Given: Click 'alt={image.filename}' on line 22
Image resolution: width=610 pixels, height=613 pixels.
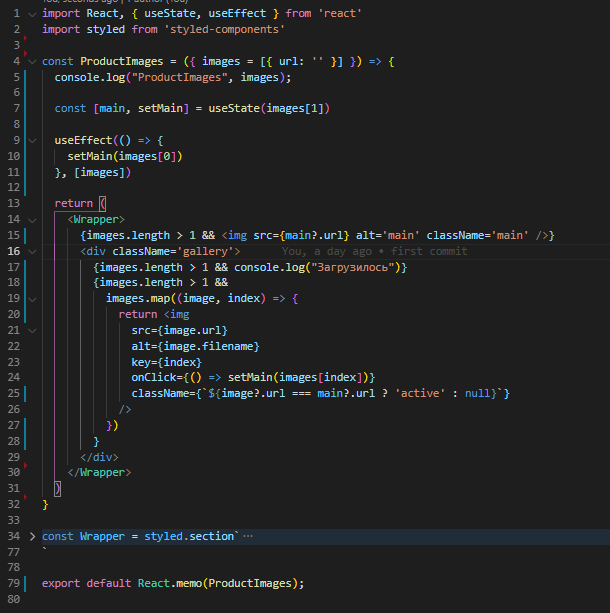Looking at the screenshot, I should tap(195, 346).
